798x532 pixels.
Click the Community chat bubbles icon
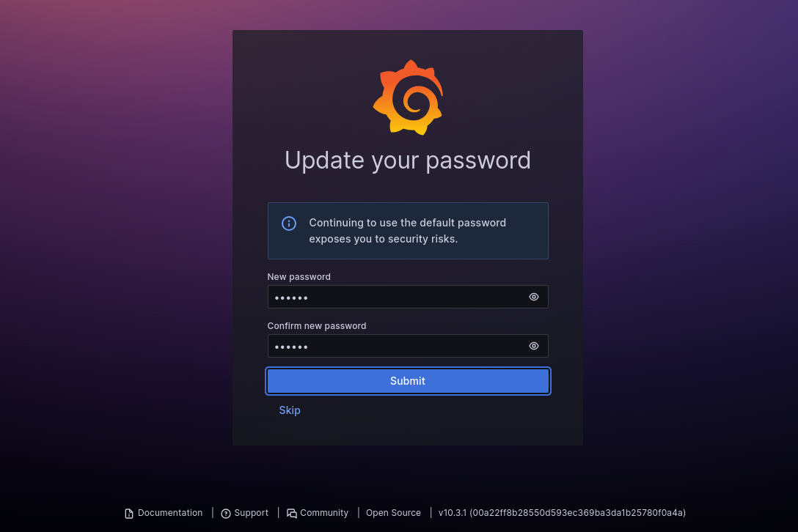[292, 514]
